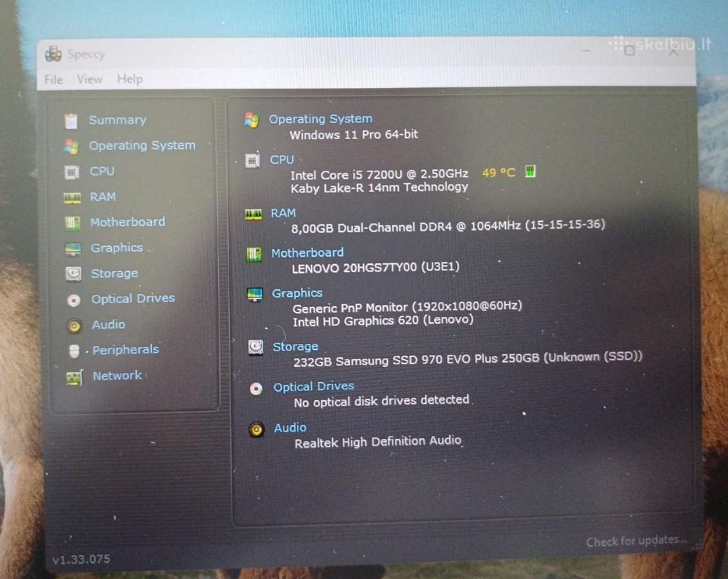Click the 49 °C temperature reading
The image size is (728, 579).
499,172
